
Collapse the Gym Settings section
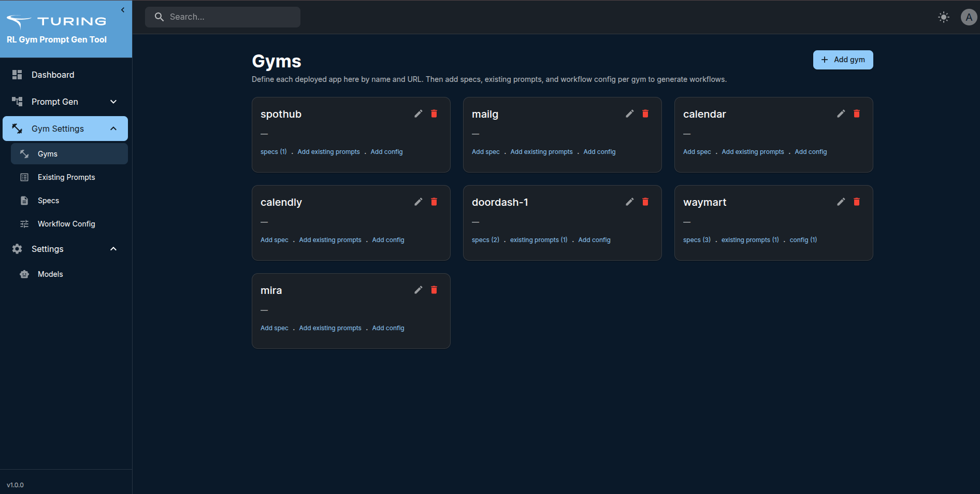coord(113,128)
